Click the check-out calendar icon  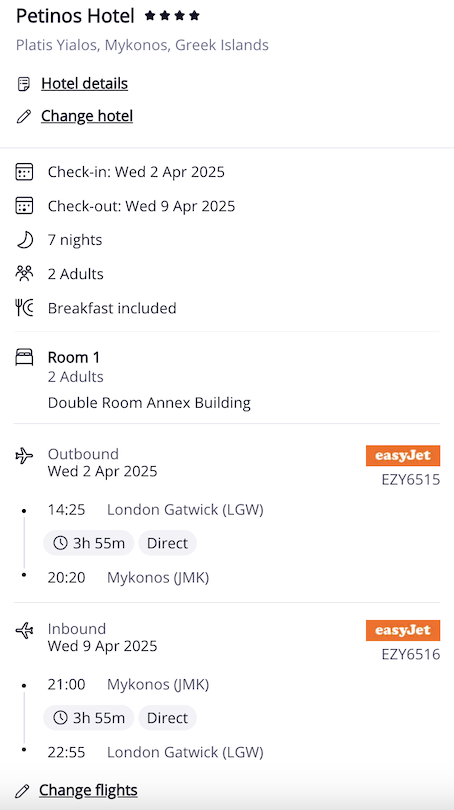(x=24, y=206)
